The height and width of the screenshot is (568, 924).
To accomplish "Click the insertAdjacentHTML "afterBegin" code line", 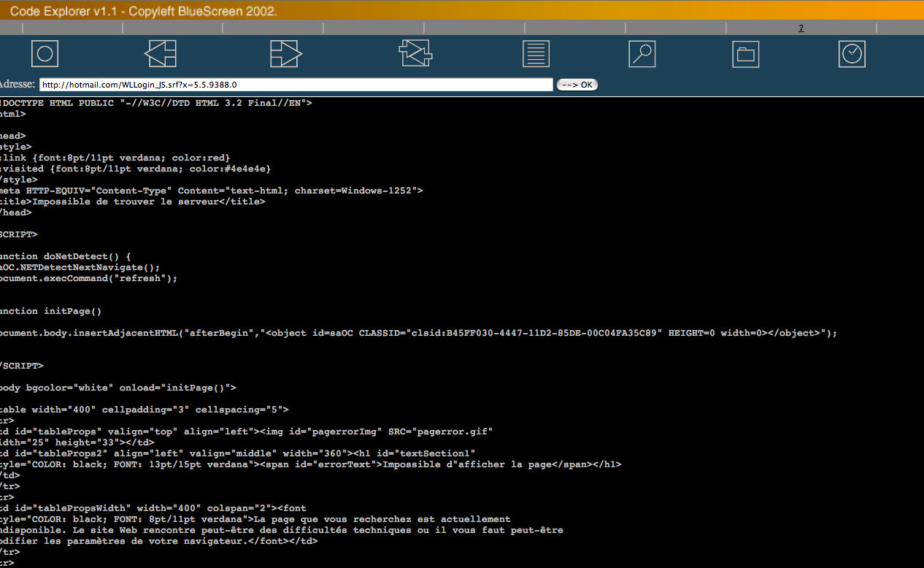I will (x=419, y=333).
